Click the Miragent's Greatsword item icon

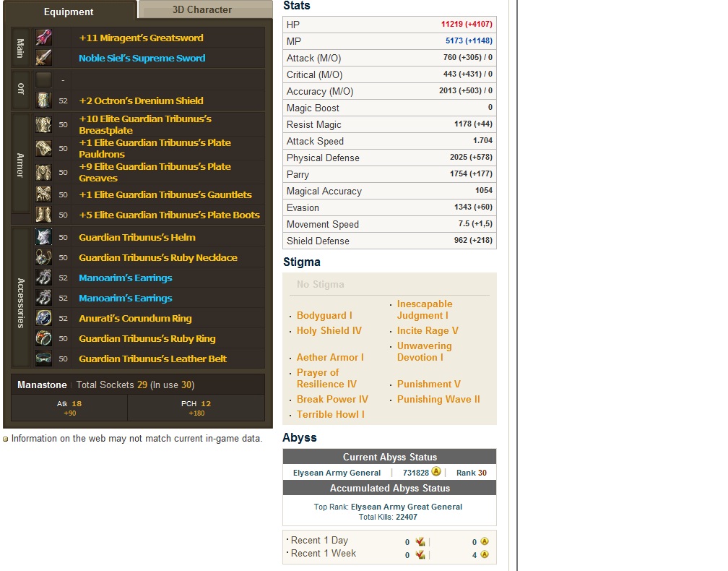(x=43, y=38)
